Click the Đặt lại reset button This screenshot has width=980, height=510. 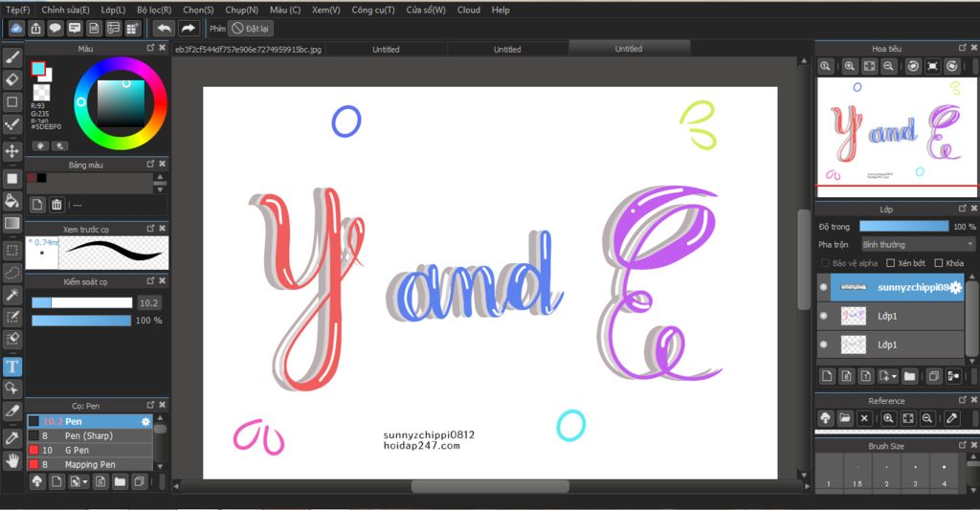click(251, 29)
